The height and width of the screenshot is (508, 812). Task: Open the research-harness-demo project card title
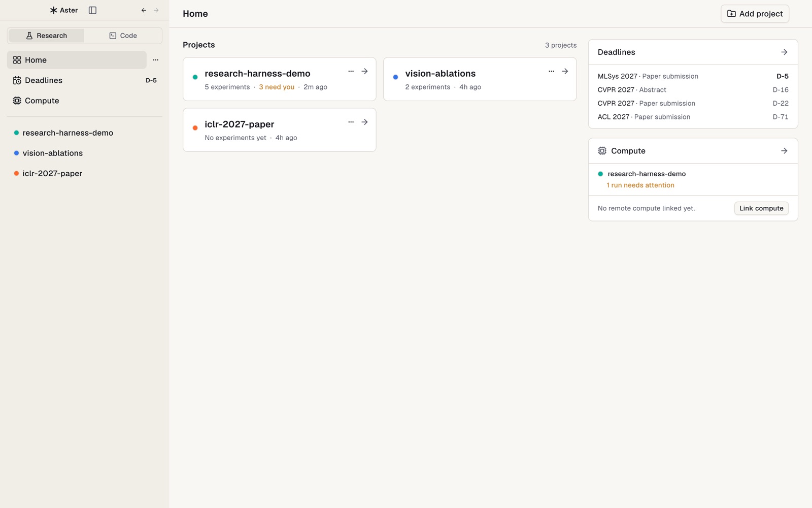point(257,74)
